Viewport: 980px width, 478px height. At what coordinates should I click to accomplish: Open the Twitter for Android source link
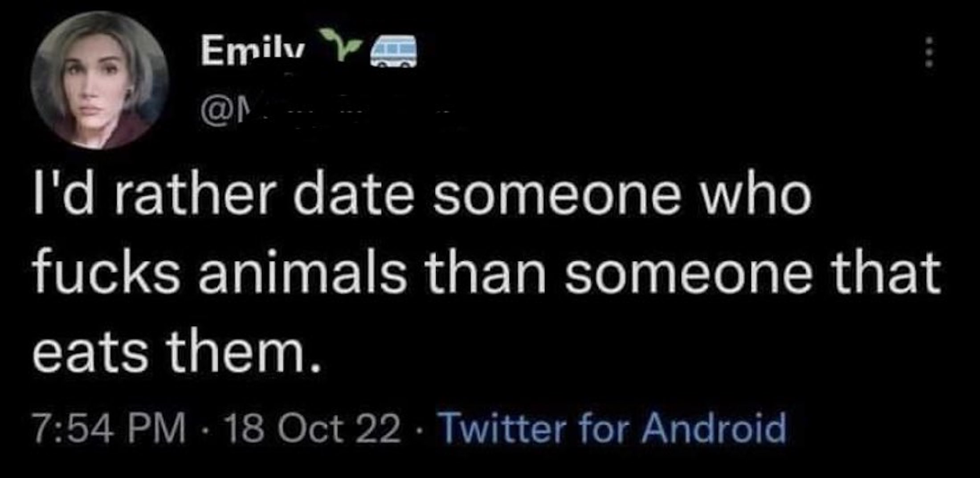coord(612,429)
